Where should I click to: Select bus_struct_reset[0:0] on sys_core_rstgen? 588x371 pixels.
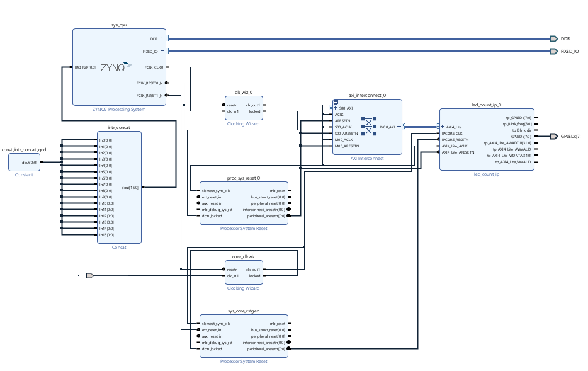tap(268, 329)
